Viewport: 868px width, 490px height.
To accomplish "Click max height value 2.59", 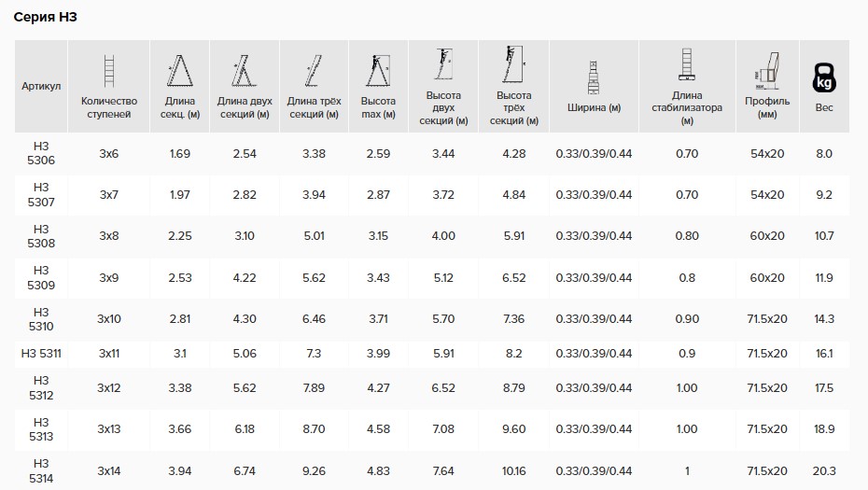I will (x=378, y=153).
